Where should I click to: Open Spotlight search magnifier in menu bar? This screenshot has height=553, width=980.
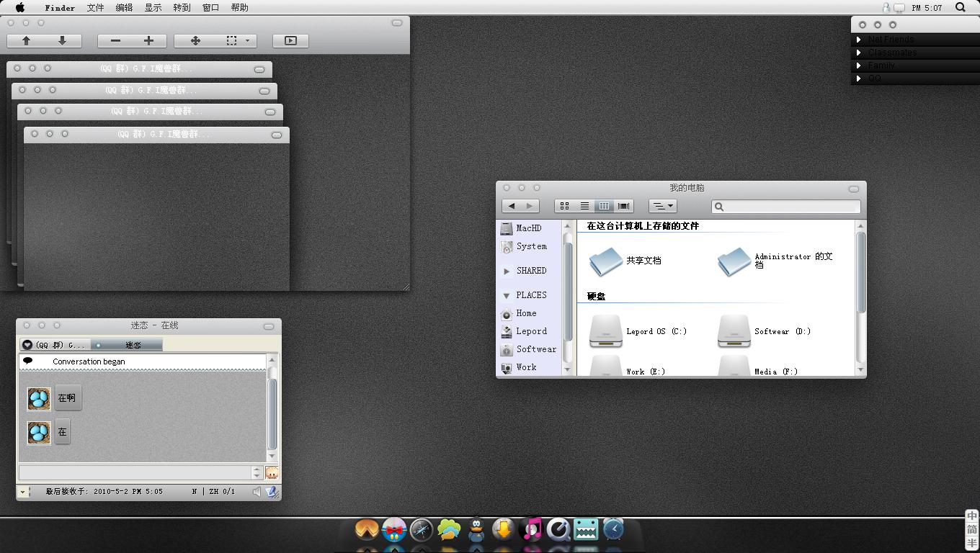click(x=961, y=7)
